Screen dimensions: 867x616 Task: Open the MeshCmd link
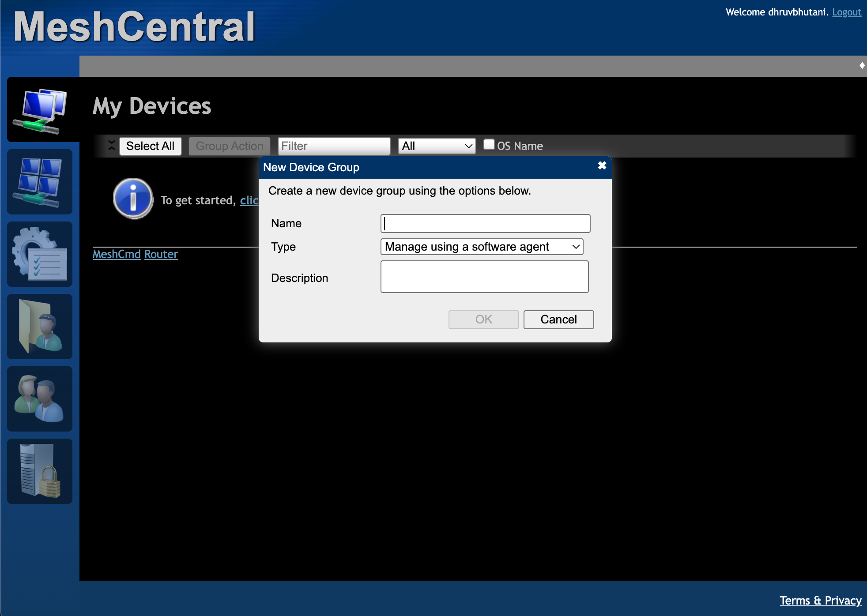pos(117,255)
